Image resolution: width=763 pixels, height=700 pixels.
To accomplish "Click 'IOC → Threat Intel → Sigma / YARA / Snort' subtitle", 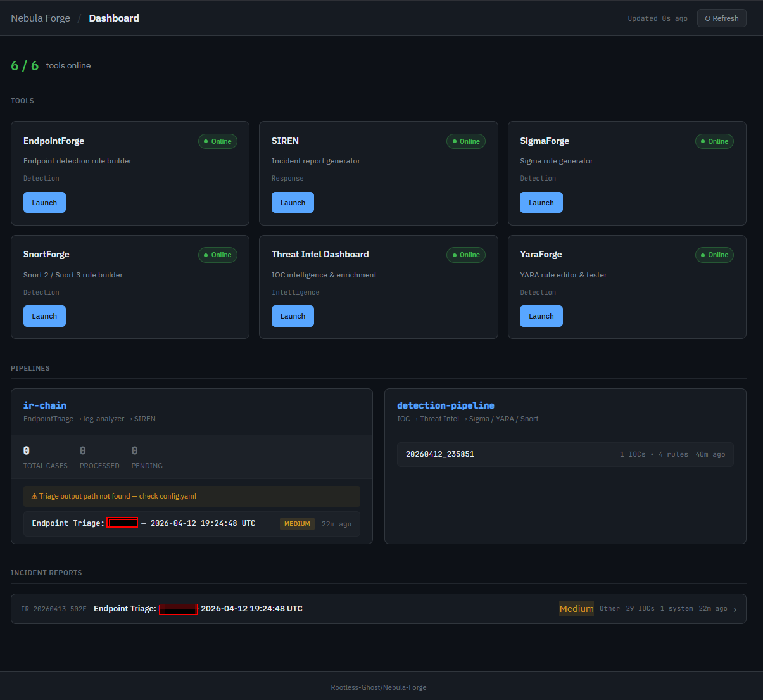I will (468, 419).
